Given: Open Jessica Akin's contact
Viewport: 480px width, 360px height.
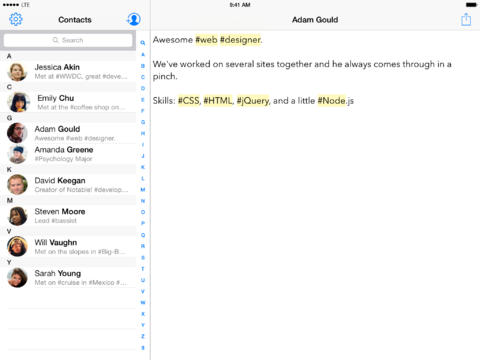Looking at the screenshot, I should point(68,71).
